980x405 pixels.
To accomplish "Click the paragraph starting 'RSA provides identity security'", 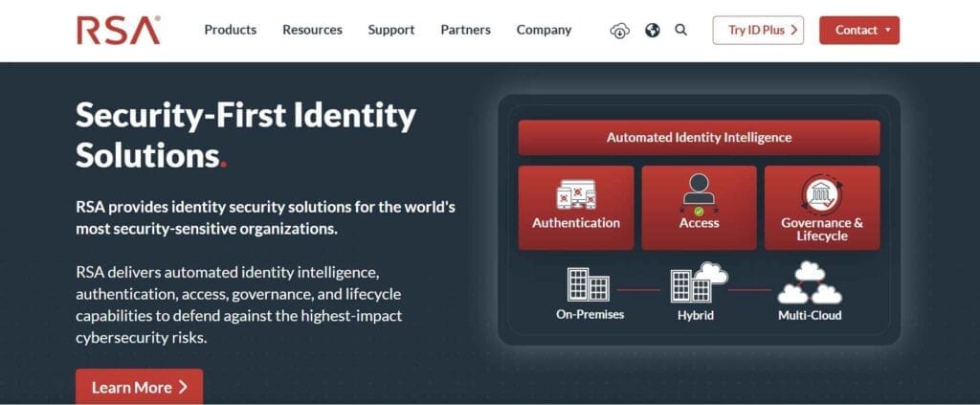I will pos(266,217).
